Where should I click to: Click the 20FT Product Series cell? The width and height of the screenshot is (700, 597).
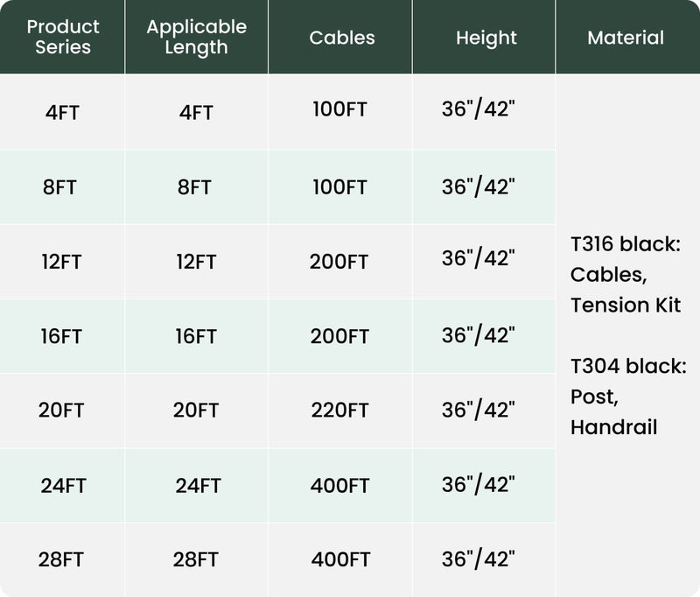tap(61, 410)
